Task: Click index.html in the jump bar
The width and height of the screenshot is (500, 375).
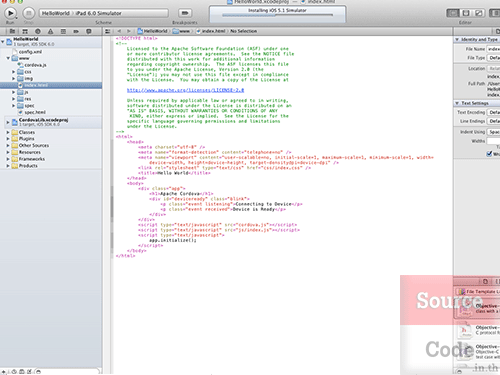Action: (211, 31)
